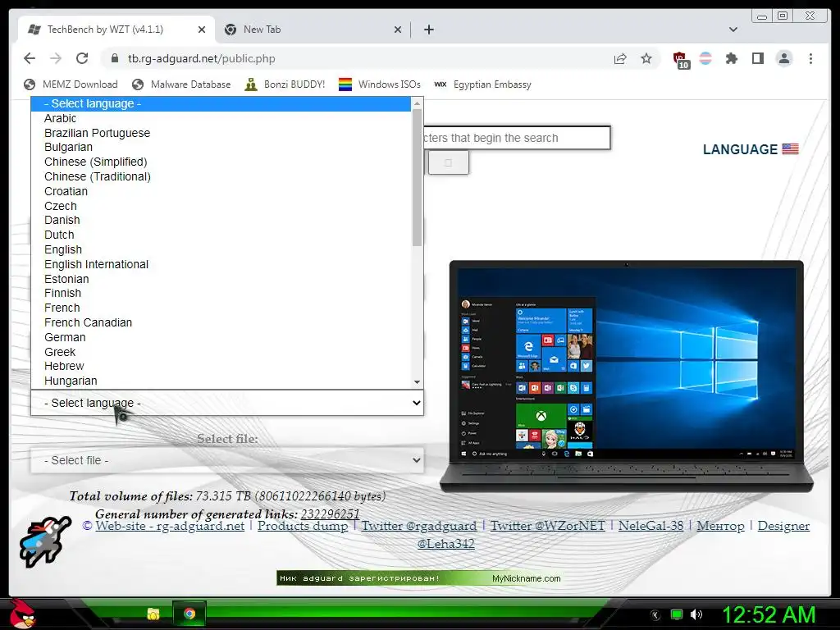Click the Chrome icon in the taskbar
The image size is (840, 630).
[x=189, y=614]
